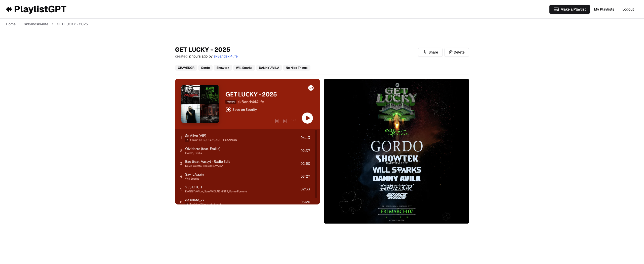Click sk8andski4life owner name in player
Image resolution: width=644 pixels, height=264 pixels.
pos(251,102)
